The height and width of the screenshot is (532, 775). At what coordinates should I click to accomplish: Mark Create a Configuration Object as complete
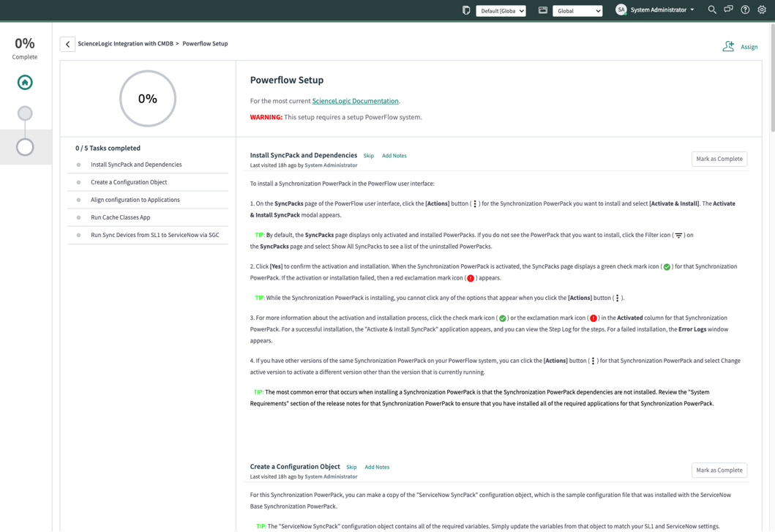719,471
